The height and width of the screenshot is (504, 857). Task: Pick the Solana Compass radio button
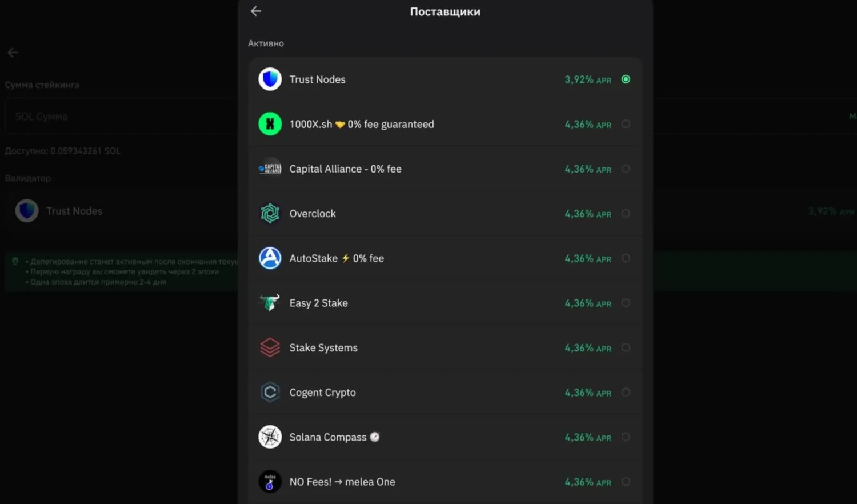pos(626,437)
